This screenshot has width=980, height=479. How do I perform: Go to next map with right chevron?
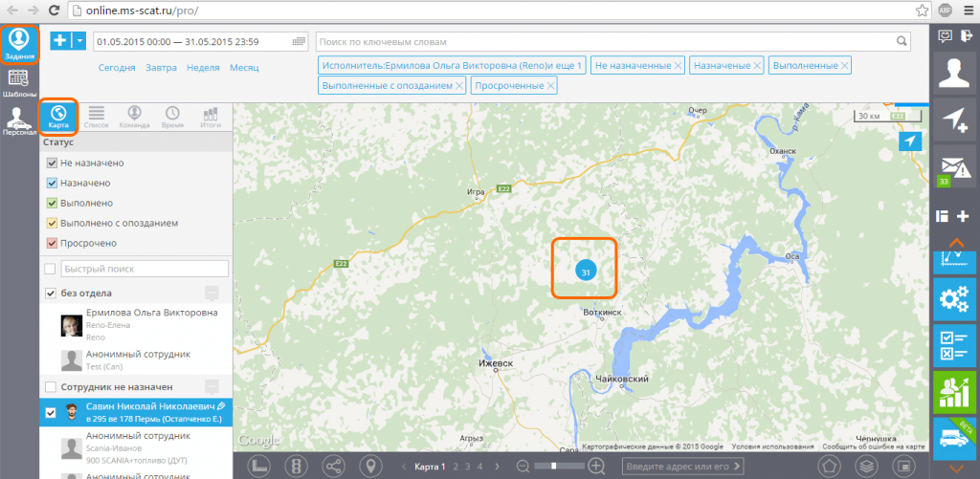coord(498,466)
